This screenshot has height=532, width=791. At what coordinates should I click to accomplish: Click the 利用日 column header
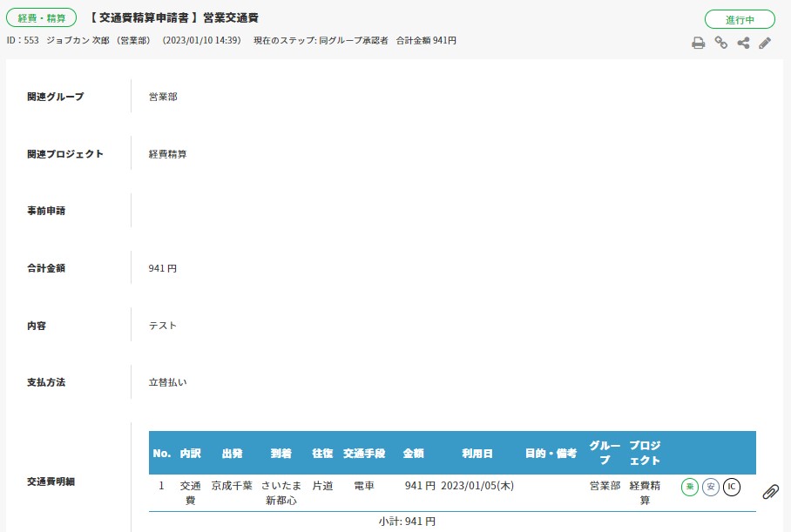pyautogui.click(x=477, y=454)
